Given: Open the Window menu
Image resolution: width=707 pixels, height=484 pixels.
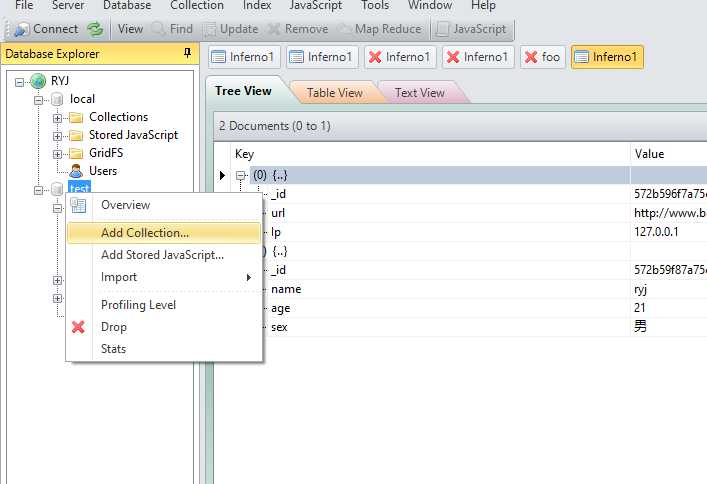Looking at the screenshot, I should point(430,5).
